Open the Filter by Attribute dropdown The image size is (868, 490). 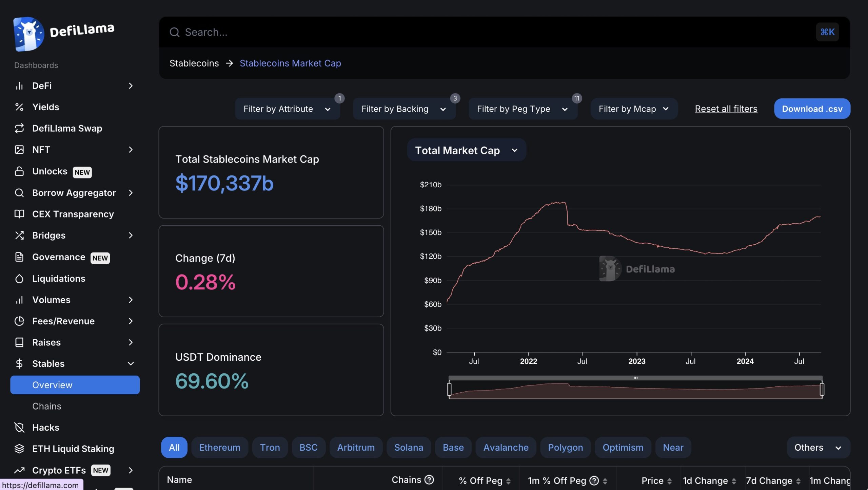click(x=288, y=109)
